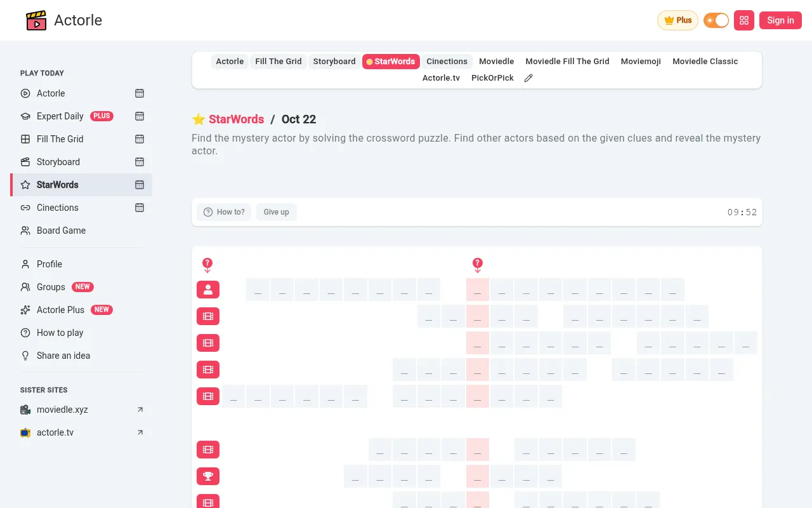This screenshot has height=508, width=812.
Task: Switch to the Fill The Grid tab
Action: pos(278,62)
